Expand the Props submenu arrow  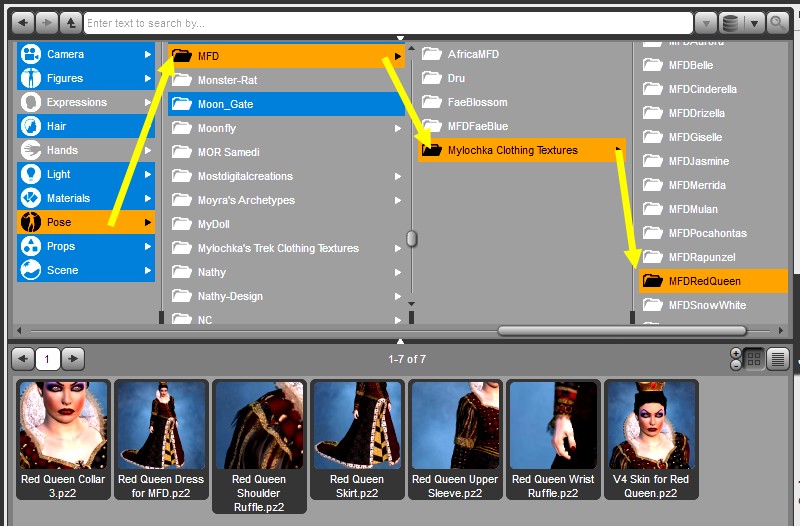(x=147, y=246)
